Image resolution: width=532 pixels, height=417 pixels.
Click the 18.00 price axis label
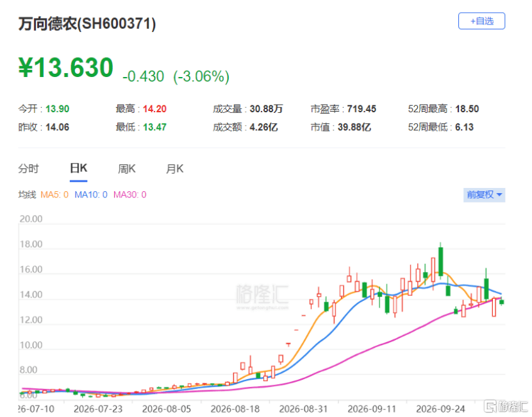(31, 244)
